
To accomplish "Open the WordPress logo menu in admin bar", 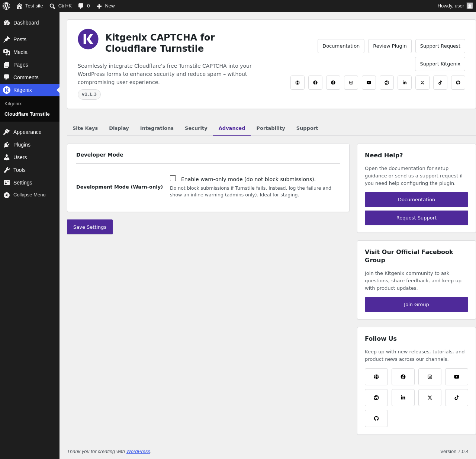I will (6, 6).
